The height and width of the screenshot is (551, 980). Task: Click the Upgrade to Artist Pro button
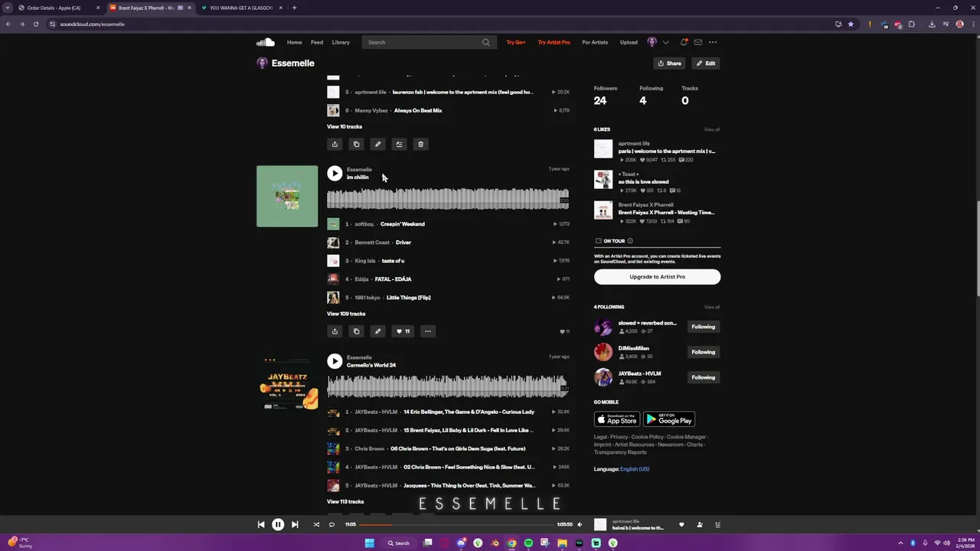[657, 276]
